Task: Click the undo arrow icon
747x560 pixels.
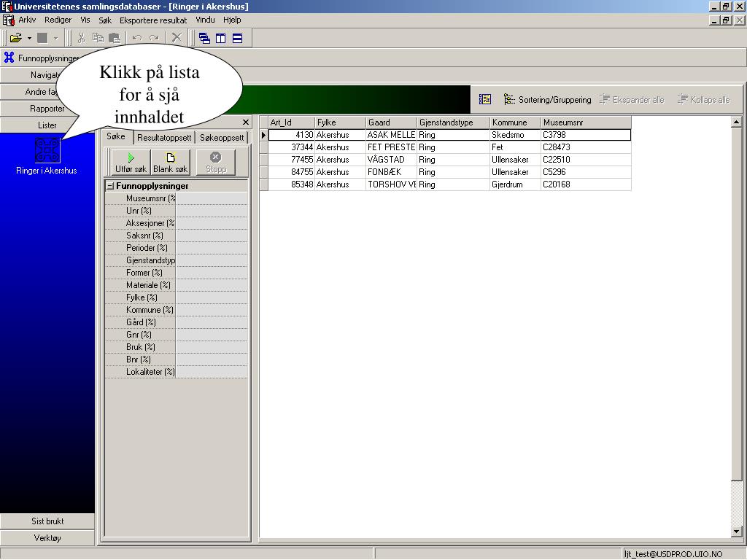Action: click(137, 38)
